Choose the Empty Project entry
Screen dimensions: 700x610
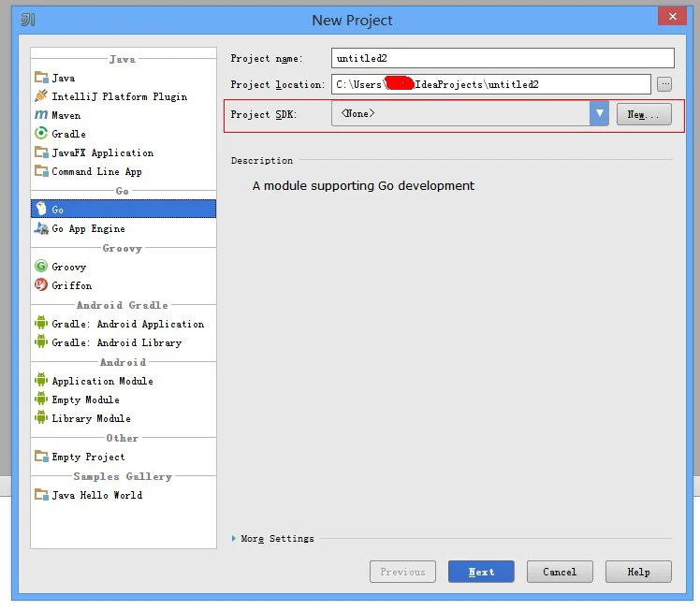(x=88, y=457)
